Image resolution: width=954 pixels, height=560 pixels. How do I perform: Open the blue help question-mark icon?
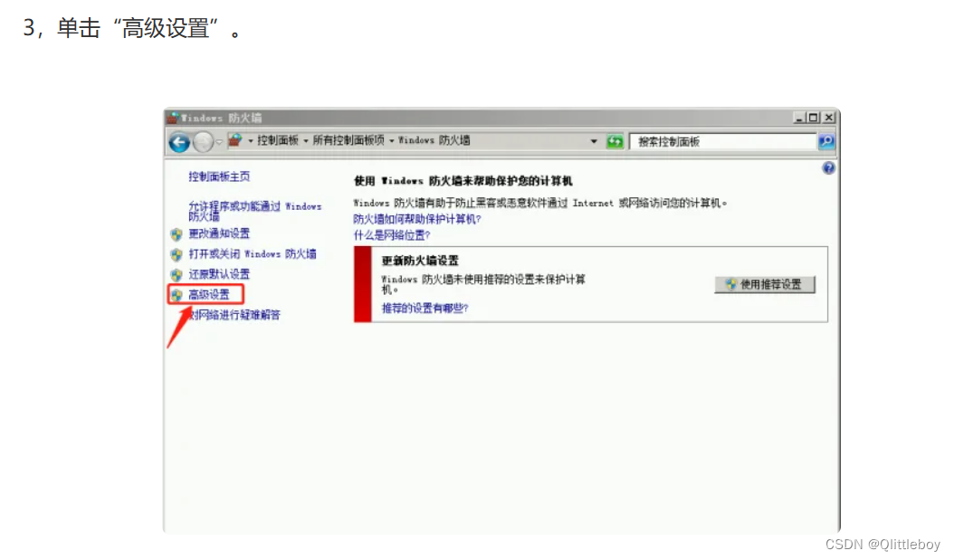point(829,168)
